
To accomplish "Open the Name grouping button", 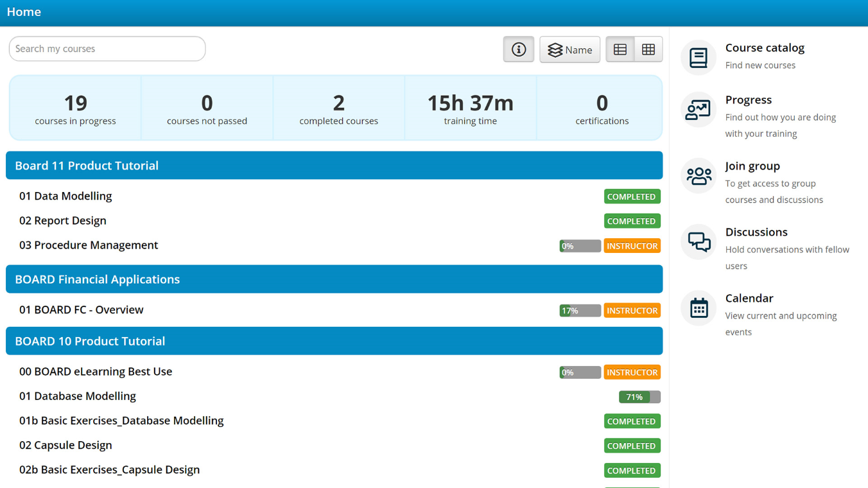I will click(x=569, y=49).
